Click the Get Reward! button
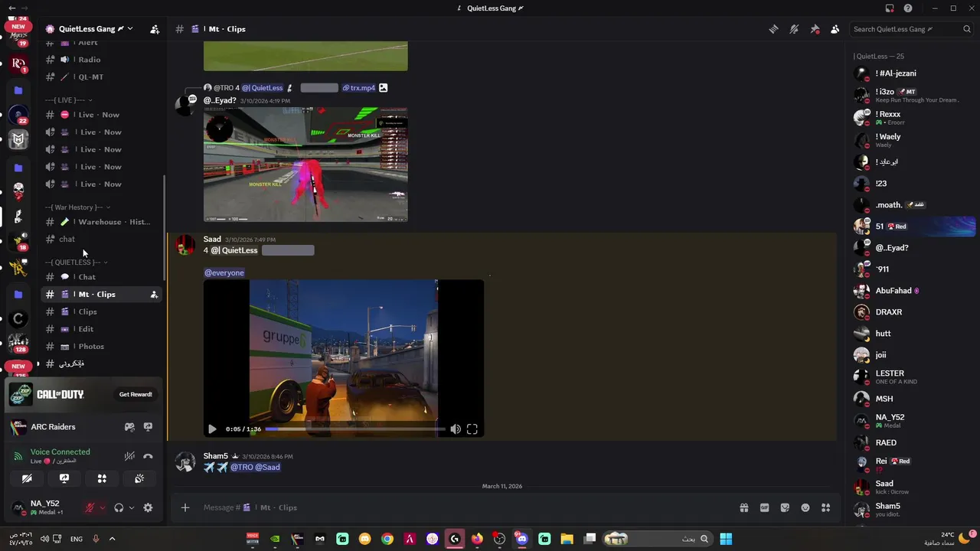 click(136, 394)
